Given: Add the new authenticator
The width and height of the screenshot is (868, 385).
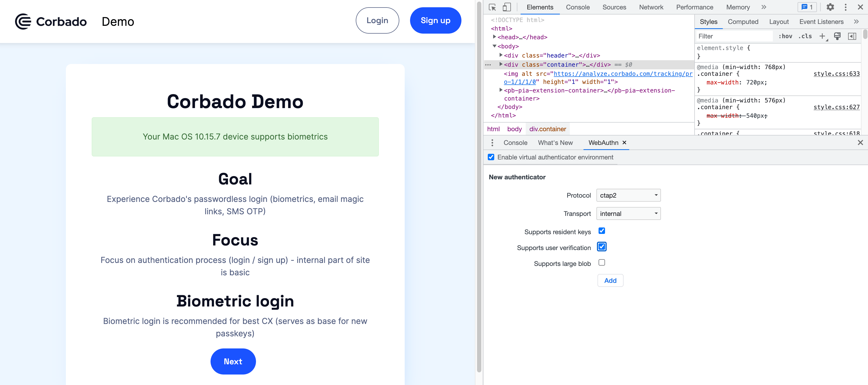Looking at the screenshot, I should 610,281.
